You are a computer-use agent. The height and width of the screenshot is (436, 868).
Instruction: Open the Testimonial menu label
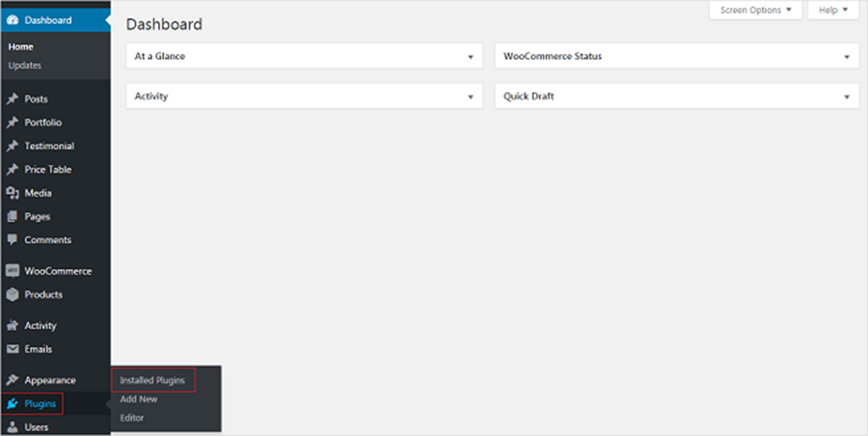coord(49,146)
